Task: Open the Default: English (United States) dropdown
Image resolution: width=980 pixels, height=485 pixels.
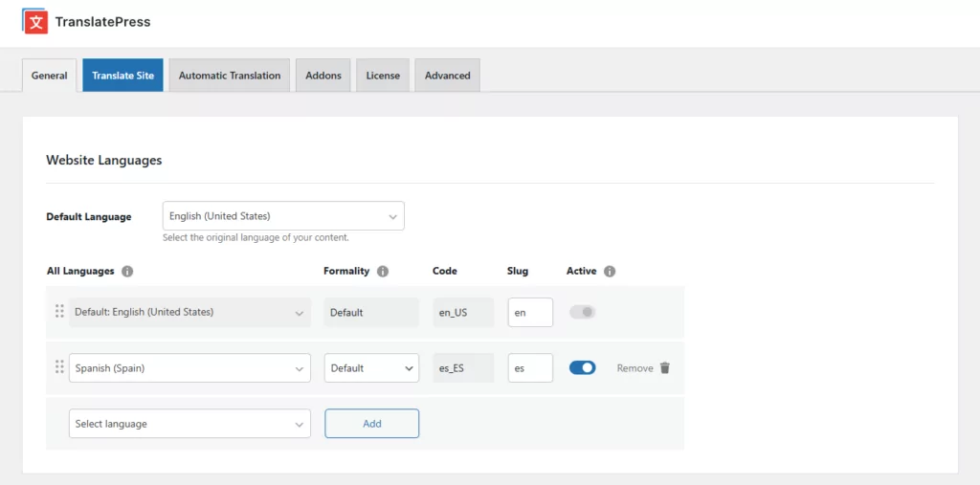Action: (x=190, y=312)
